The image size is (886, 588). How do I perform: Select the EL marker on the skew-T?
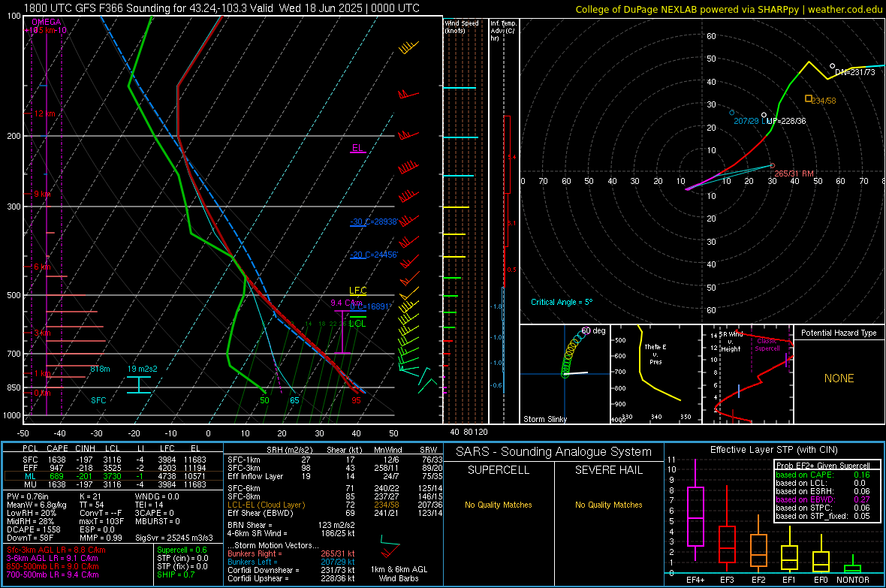[357, 148]
